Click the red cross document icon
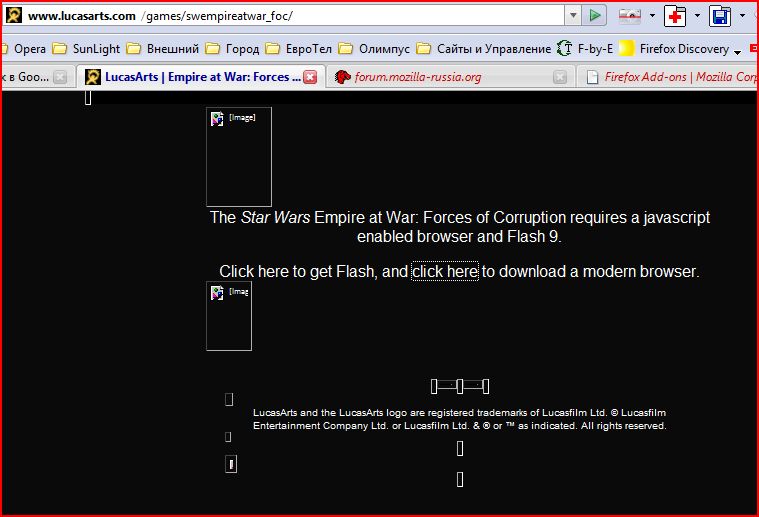Screen dimensions: 759x517 click(675, 16)
